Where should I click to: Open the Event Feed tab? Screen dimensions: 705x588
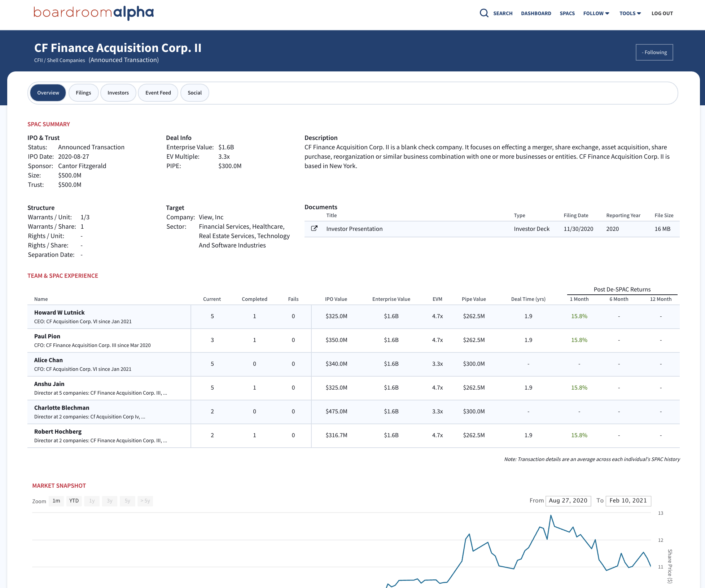pos(158,93)
